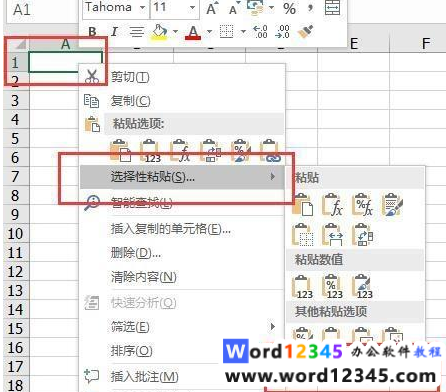Click submenu Formulas and Number Formatting icon
Viewport: 446px width, 392px height.
point(363,205)
